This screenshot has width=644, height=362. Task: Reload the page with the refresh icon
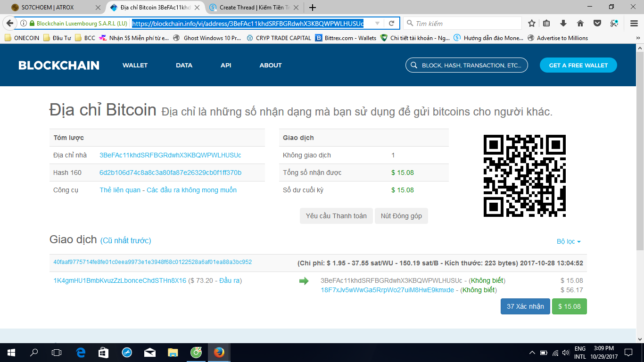(391, 23)
